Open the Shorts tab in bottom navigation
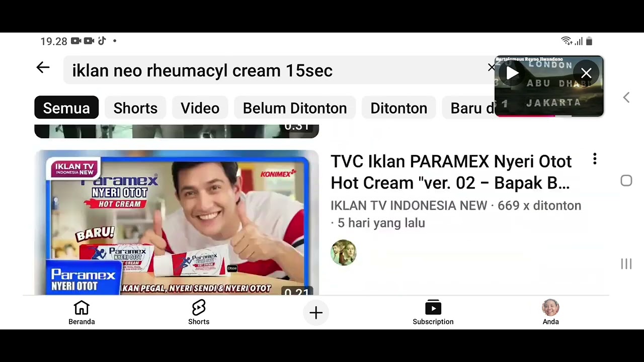644x362 pixels. coord(199,313)
